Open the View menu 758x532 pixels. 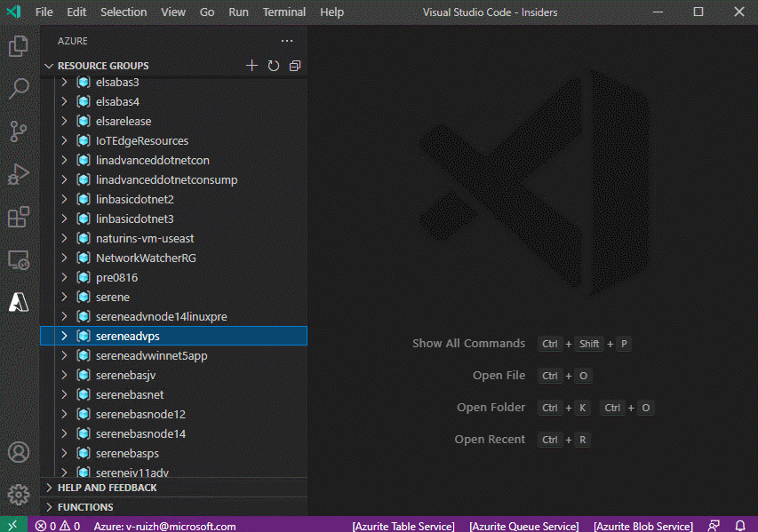point(173,12)
